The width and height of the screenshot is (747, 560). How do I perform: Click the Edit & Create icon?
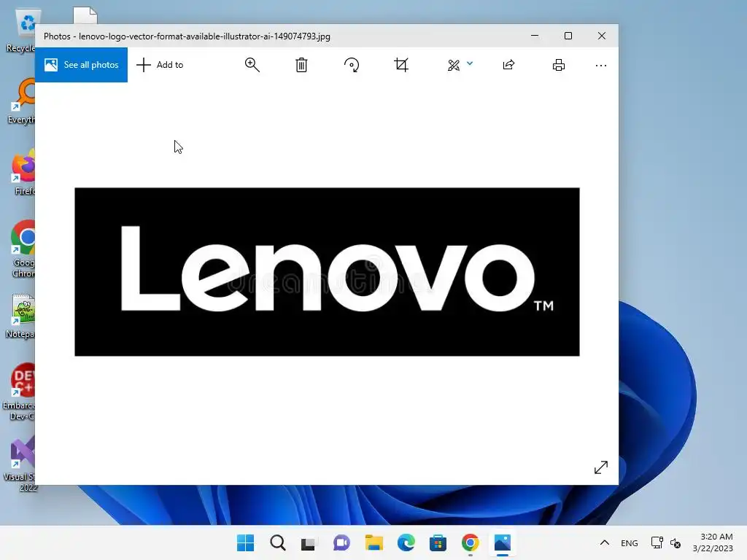point(454,65)
